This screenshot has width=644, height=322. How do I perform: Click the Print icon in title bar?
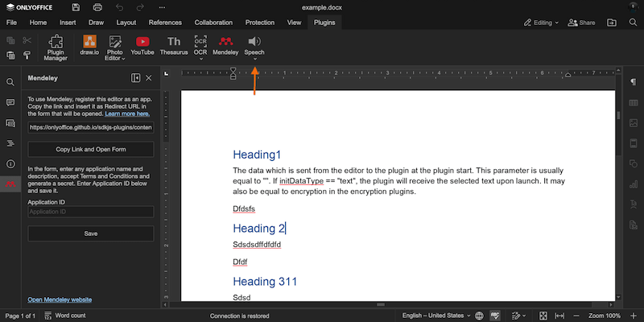click(x=98, y=7)
